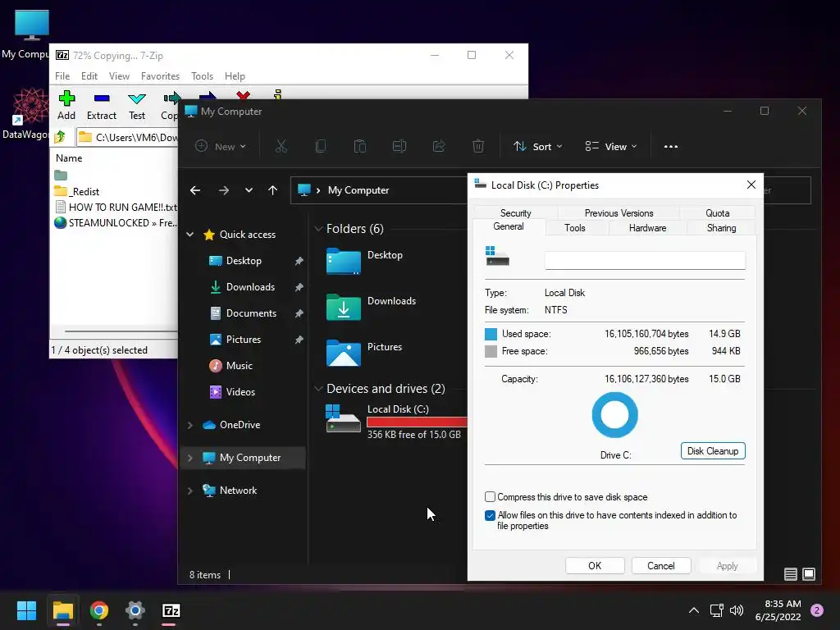Go up one level in File Explorer
This screenshot has width=840, height=630.
[x=272, y=190]
